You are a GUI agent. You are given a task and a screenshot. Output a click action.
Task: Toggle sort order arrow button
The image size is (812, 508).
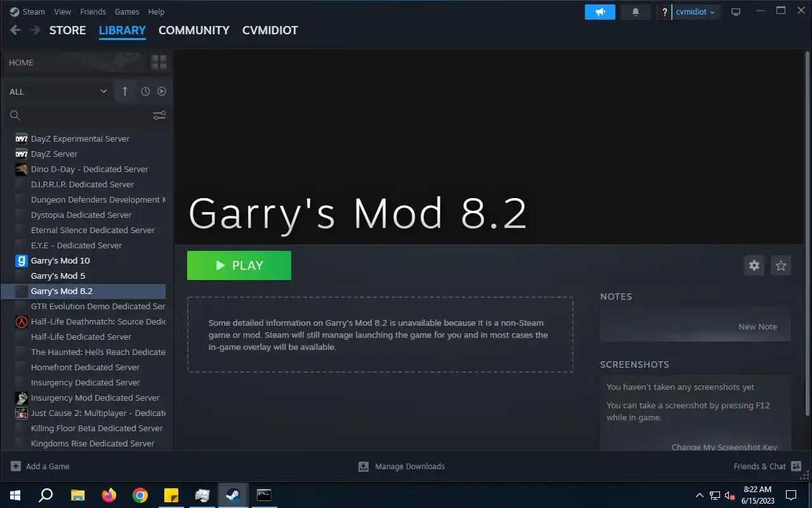click(124, 91)
